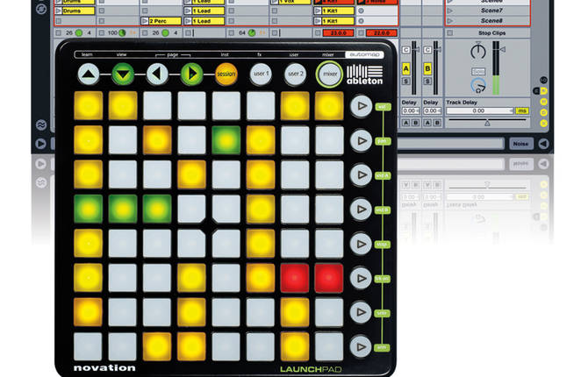Tap the lone green pad in the pan row
This screenshot has height=377, width=588.
226,140
